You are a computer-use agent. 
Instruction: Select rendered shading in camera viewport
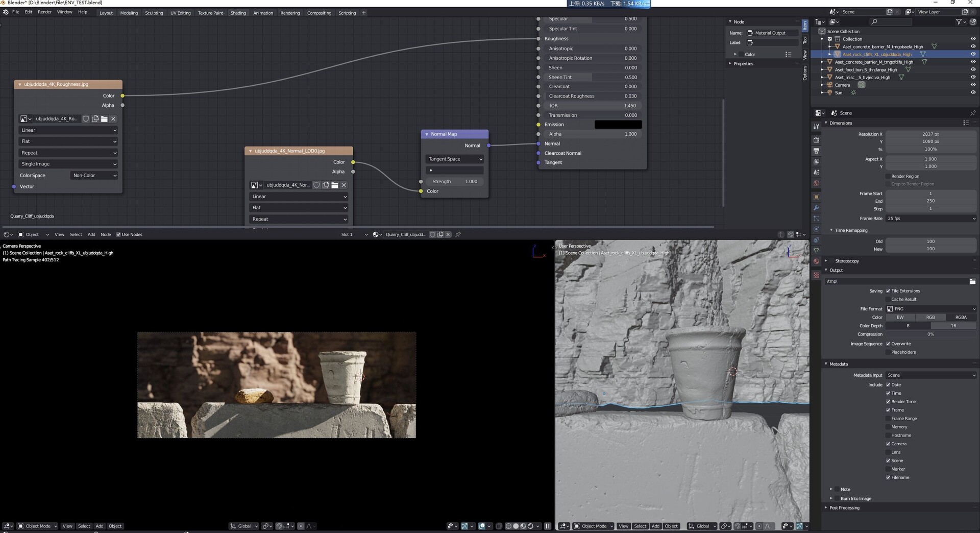pyautogui.click(x=530, y=526)
